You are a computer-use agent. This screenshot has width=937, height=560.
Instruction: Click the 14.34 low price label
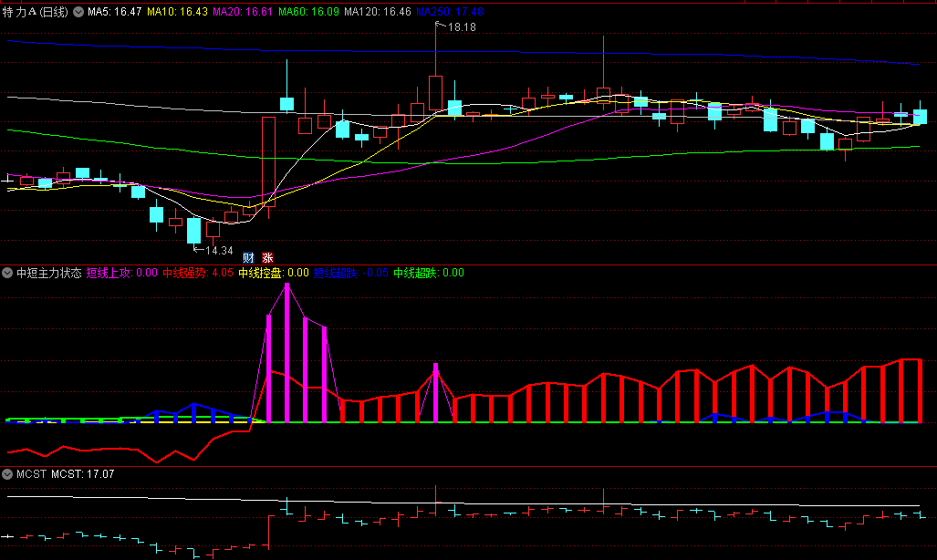(x=219, y=251)
